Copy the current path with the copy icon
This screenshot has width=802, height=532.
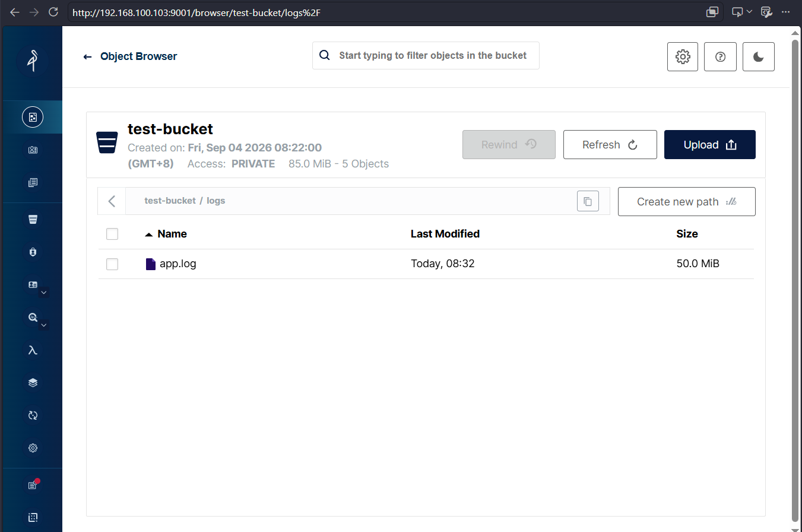click(588, 201)
